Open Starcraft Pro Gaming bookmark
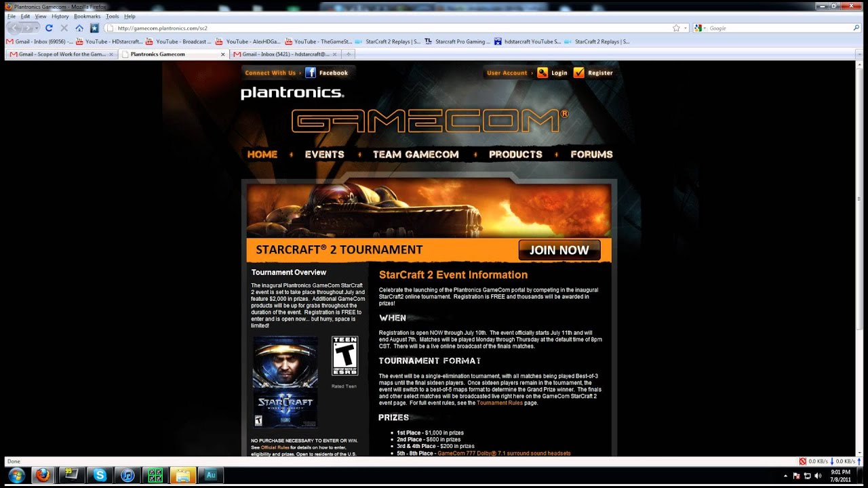This screenshot has width=868, height=488. pos(458,41)
